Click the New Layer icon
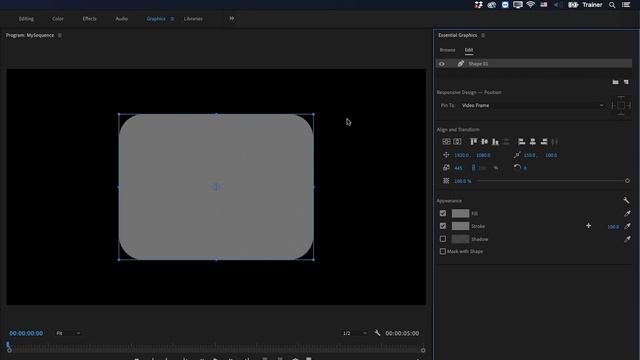Viewport: 640px width, 360px height. point(626,82)
